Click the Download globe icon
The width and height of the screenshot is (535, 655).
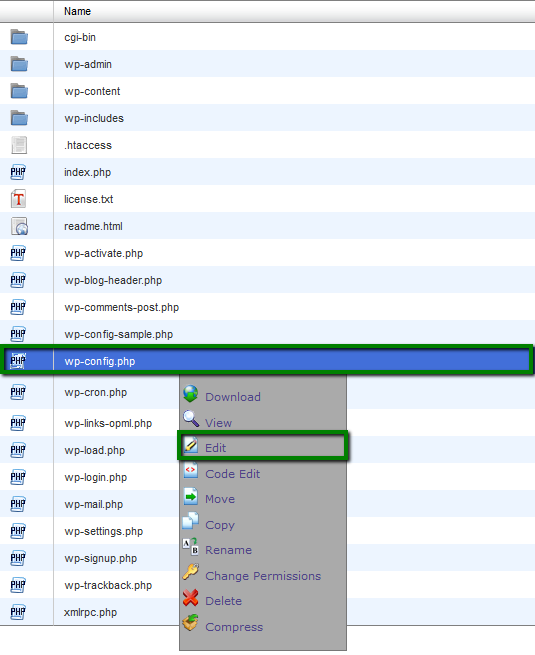(190, 394)
